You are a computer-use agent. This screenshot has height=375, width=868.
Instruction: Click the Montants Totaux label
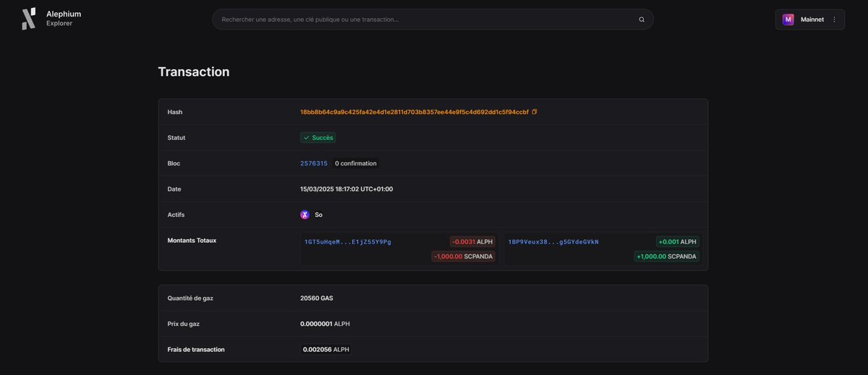click(x=192, y=240)
